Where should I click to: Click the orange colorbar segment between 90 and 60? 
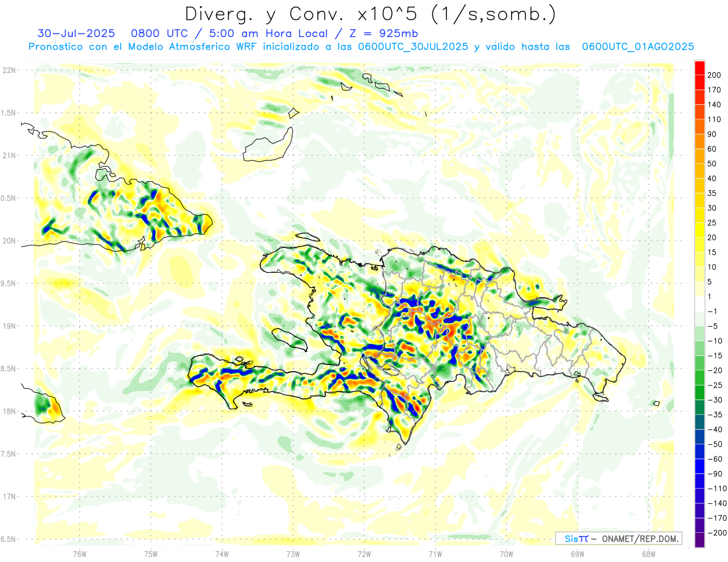[x=699, y=141]
